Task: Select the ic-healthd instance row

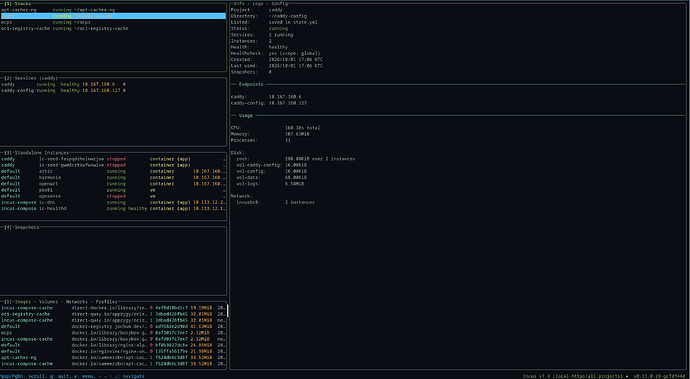Action: 113,209
